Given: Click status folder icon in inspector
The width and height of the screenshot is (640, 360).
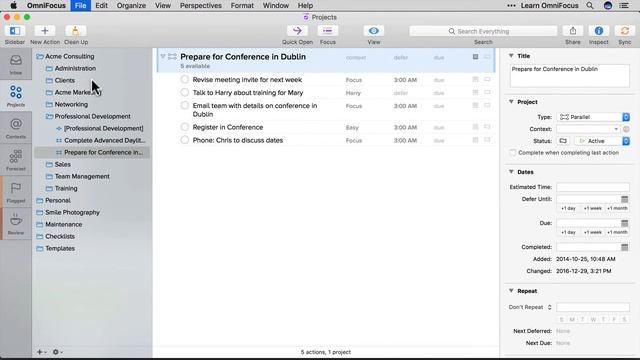Looking at the screenshot, I should (563, 141).
